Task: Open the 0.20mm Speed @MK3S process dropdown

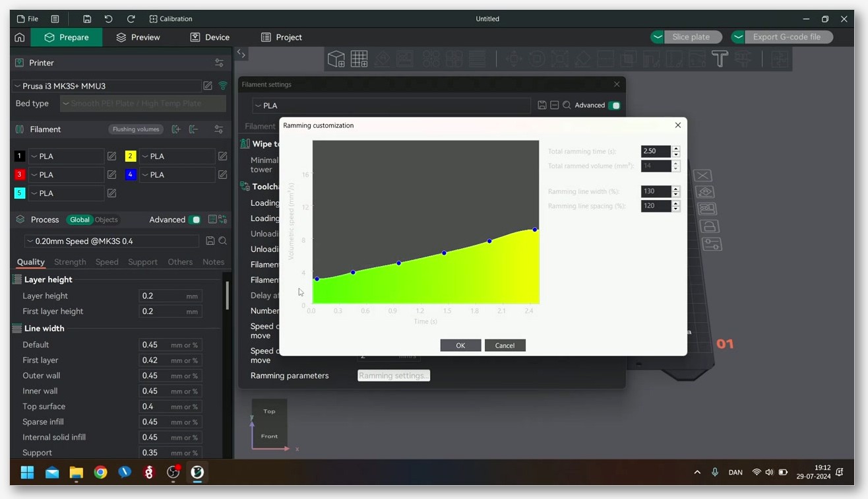Action: (x=111, y=241)
